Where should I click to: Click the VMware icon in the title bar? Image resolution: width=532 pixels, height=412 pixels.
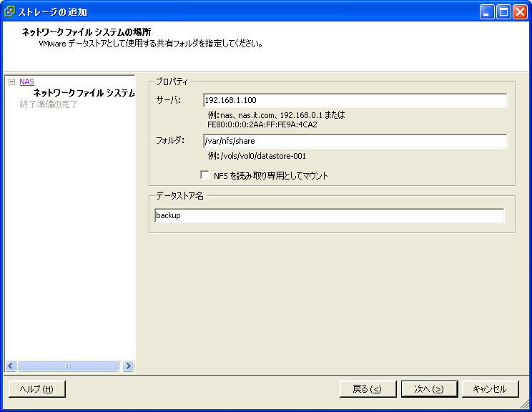[9, 11]
